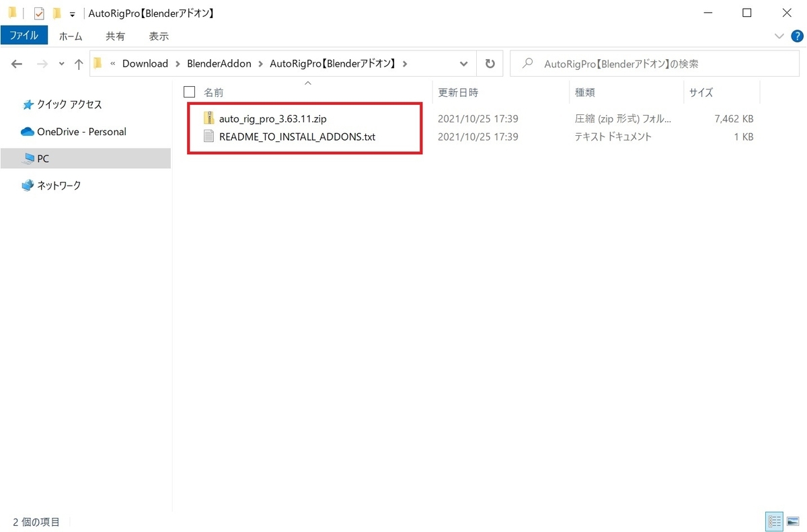Expand the ribbon with the chevron

click(x=779, y=36)
